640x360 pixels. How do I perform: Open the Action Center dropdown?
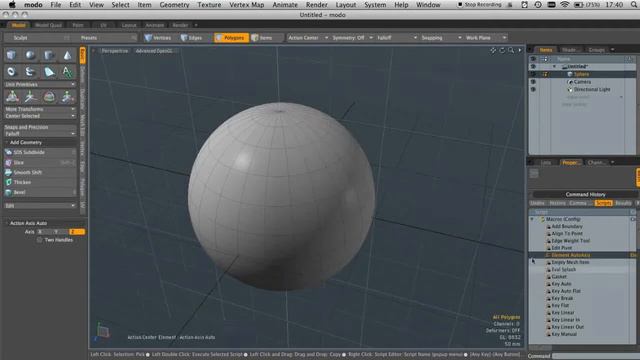click(x=308, y=38)
